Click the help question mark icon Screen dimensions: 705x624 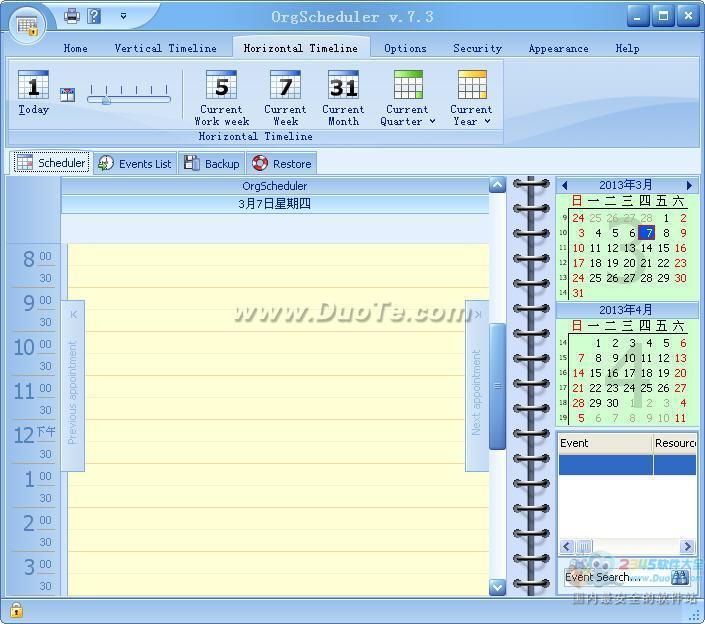pyautogui.click(x=94, y=17)
